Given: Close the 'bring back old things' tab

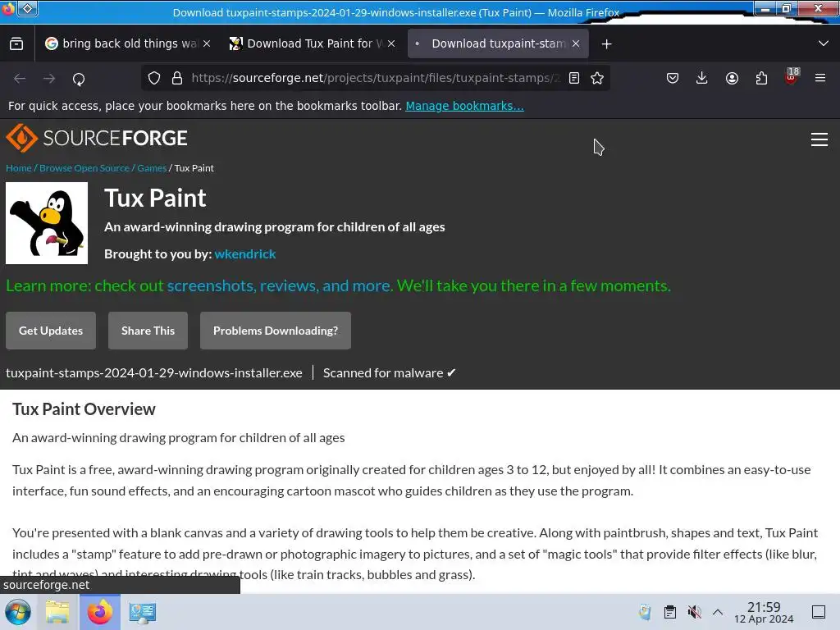Looking at the screenshot, I should click(x=207, y=44).
